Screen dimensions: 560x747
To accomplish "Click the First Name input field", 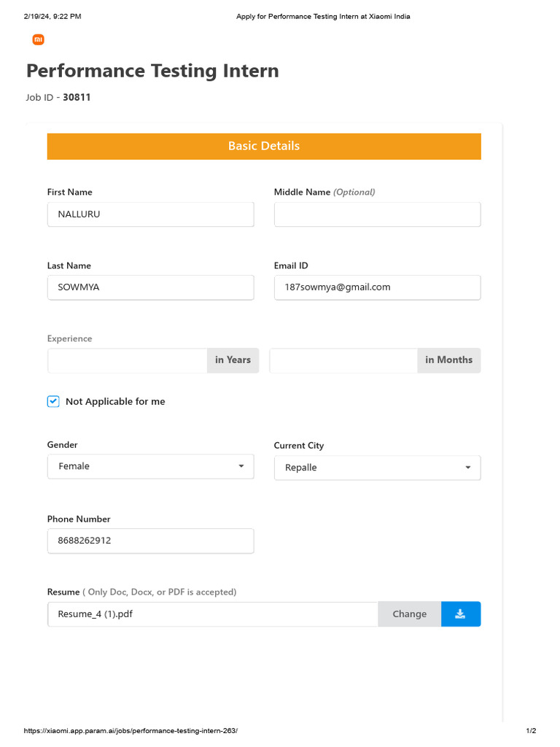I will [x=150, y=214].
